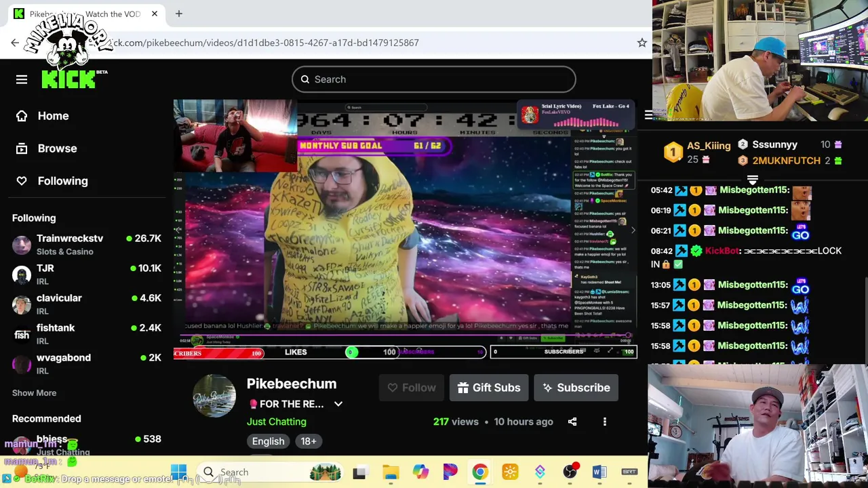
Task: Open OBS Studio from the taskbar
Action: pyautogui.click(x=570, y=472)
